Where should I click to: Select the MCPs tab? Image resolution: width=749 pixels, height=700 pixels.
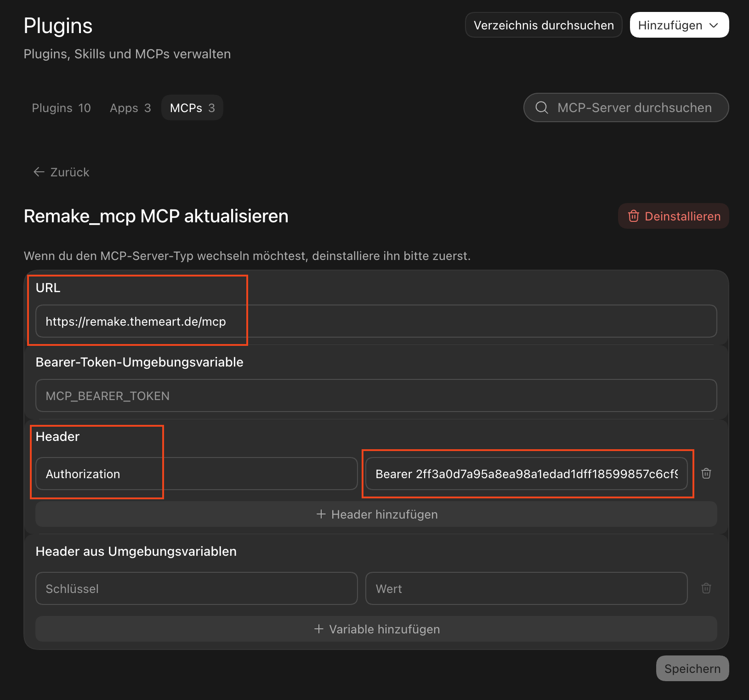193,108
